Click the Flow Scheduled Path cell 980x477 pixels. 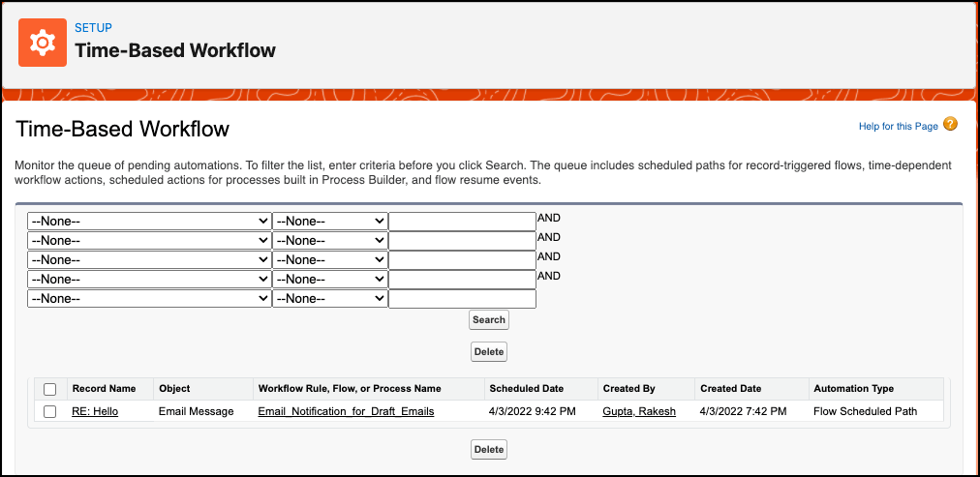pyautogui.click(x=866, y=411)
